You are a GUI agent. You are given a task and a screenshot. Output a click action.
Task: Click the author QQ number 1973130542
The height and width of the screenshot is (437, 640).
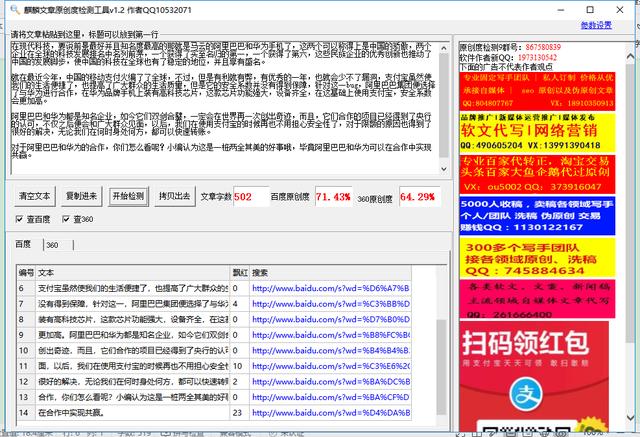537,58
